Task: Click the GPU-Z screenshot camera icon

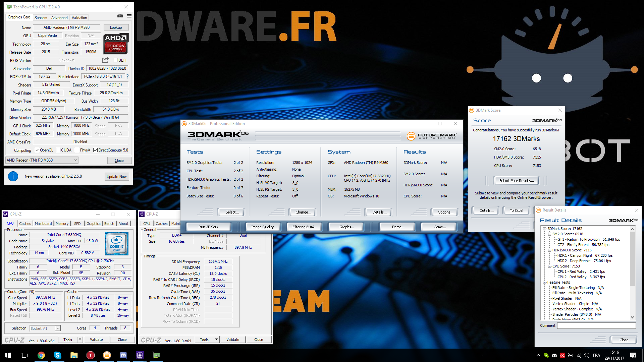Action: tap(120, 16)
